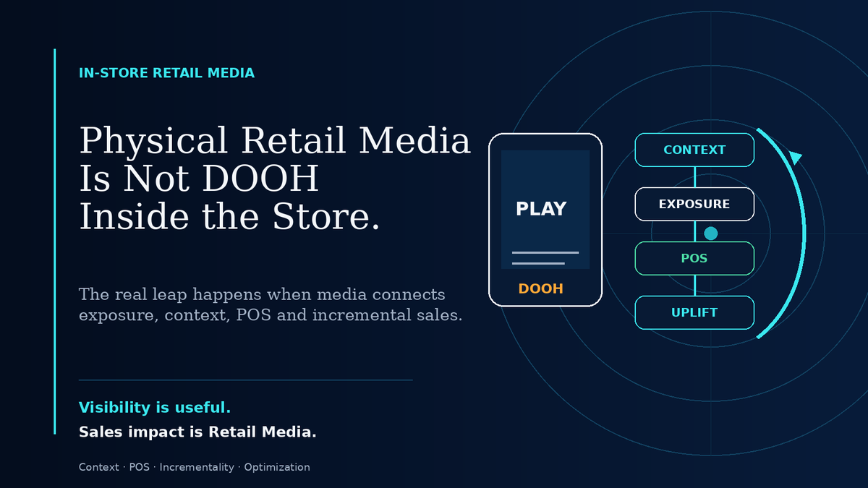Click the 'Inside the Store.' title line
The image size is (868, 488).
(229, 215)
